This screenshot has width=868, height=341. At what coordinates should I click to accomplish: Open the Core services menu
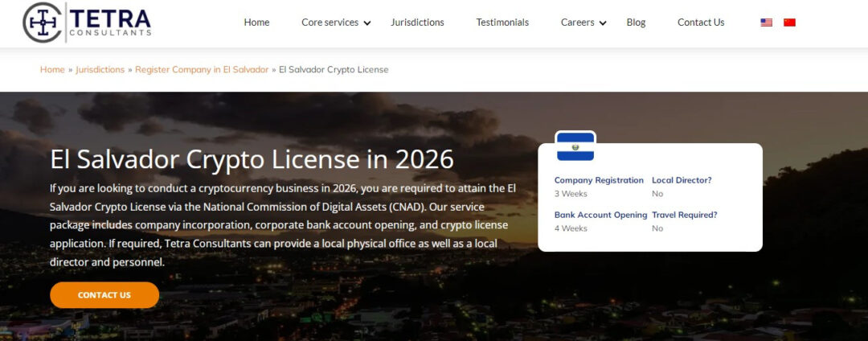[330, 23]
